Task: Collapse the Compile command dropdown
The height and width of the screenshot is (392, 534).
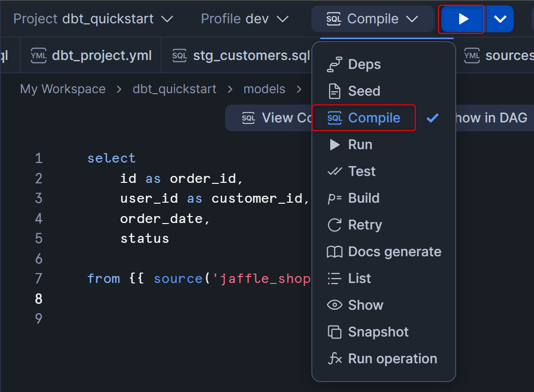Action: 372,19
